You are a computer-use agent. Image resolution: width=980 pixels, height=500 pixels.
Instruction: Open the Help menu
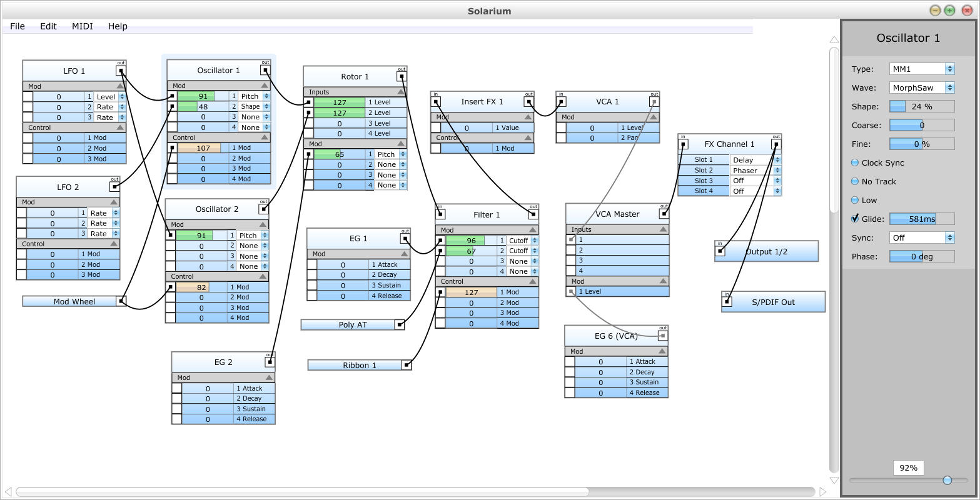118,26
